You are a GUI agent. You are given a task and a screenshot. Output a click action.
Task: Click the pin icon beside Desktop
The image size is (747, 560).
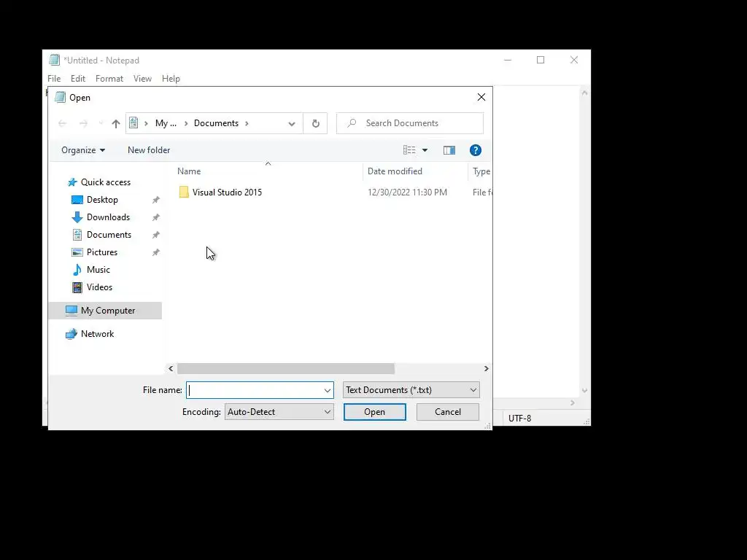tap(156, 200)
